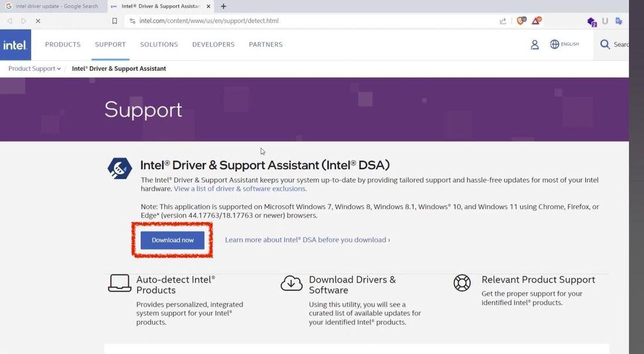Image resolution: width=644 pixels, height=354 pixels.
Task: Open Learn more about Intel DSA link
Action: [x=308, y=240]
